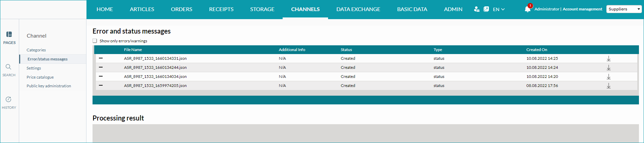Sort by Created On column header

pyautogui.click(x=537, y=50)
